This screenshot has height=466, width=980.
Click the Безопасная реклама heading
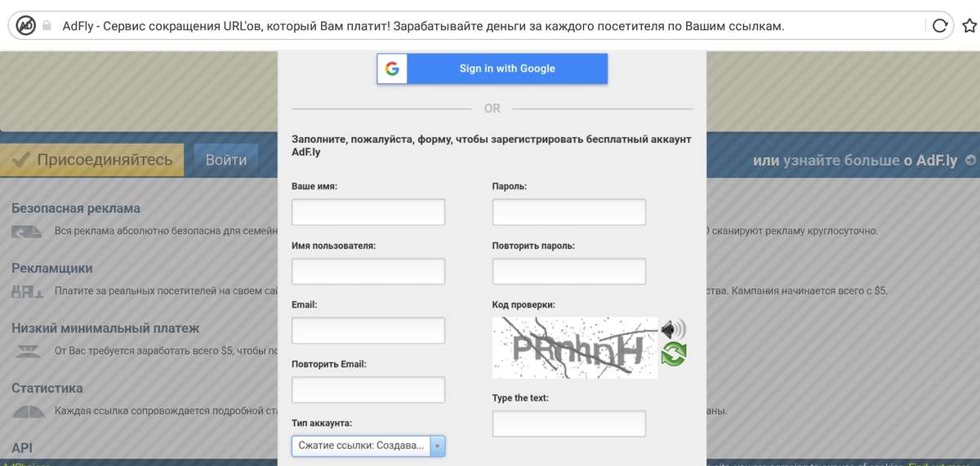[76, 208]
